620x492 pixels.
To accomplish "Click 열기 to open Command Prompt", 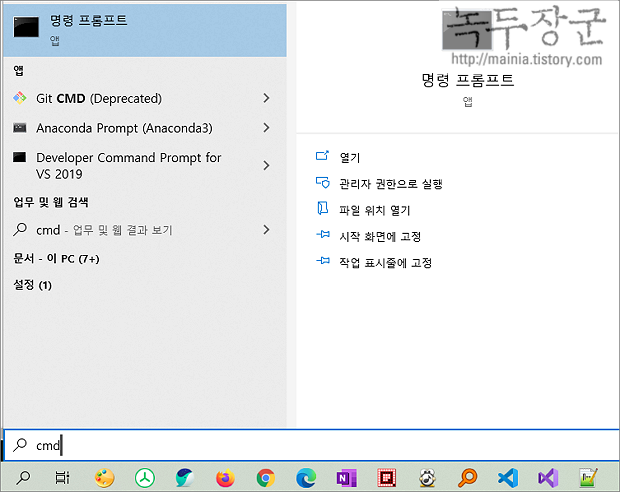I will [350, 158].
